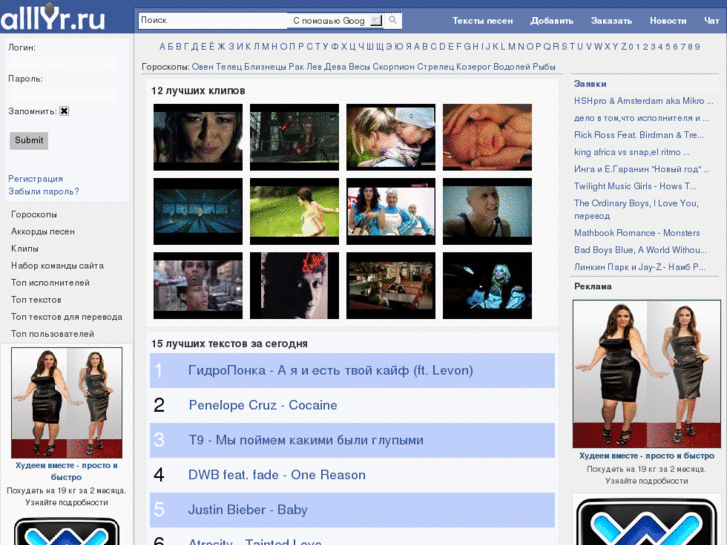
Task: Click the Поиск search field
Action: pos(214,20)
